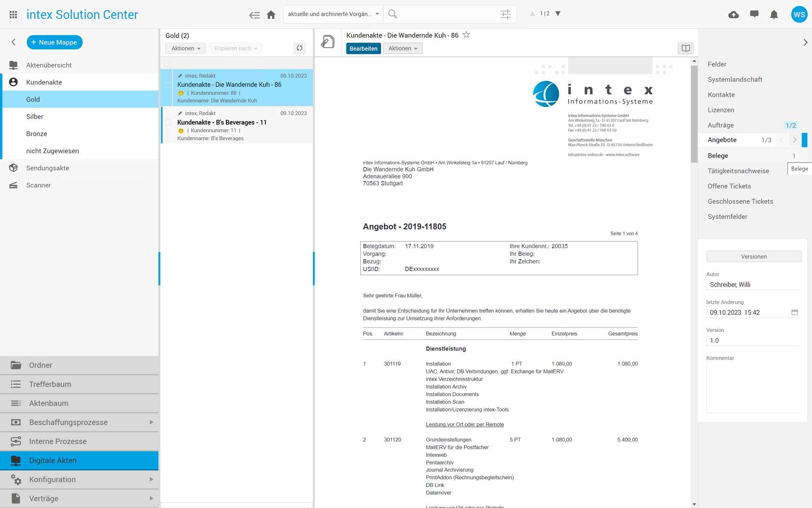Image resolution: width=812 pixels, height=508 pixels.
Task: Open the chat messages icon
Action: [x=754, y=14]
